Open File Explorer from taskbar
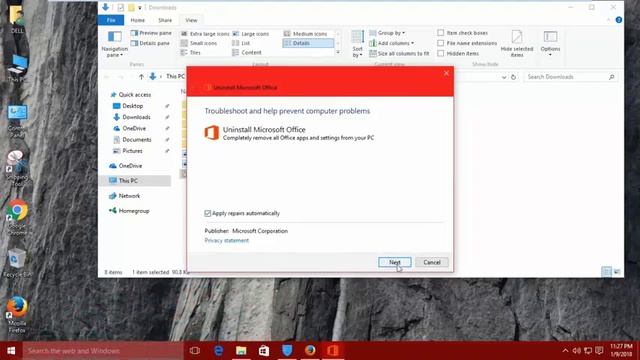 click(241, 351)
